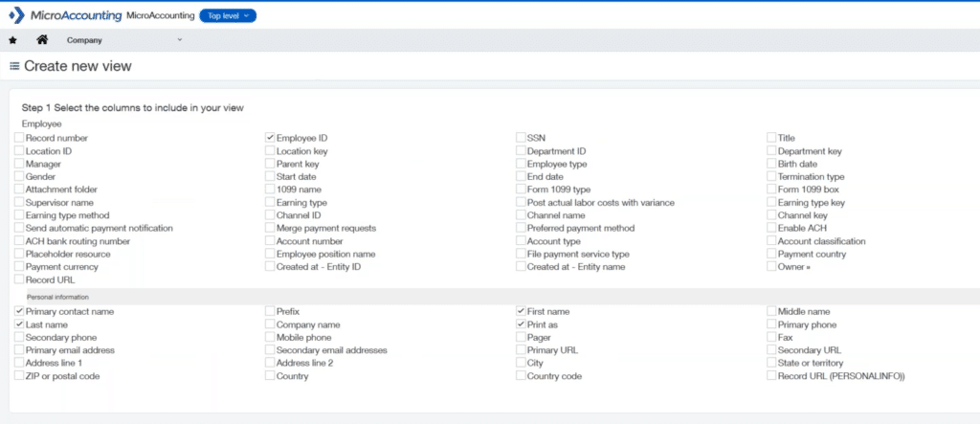This screenshot has height=424, width=980.
Task: Select the Enable ACH checkbox
Action: (x=771, y=229)
